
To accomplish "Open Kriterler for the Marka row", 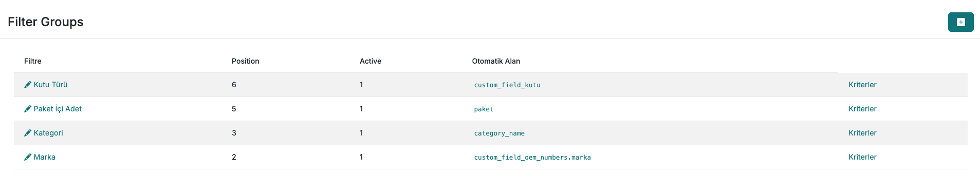I will click(862, 157).
